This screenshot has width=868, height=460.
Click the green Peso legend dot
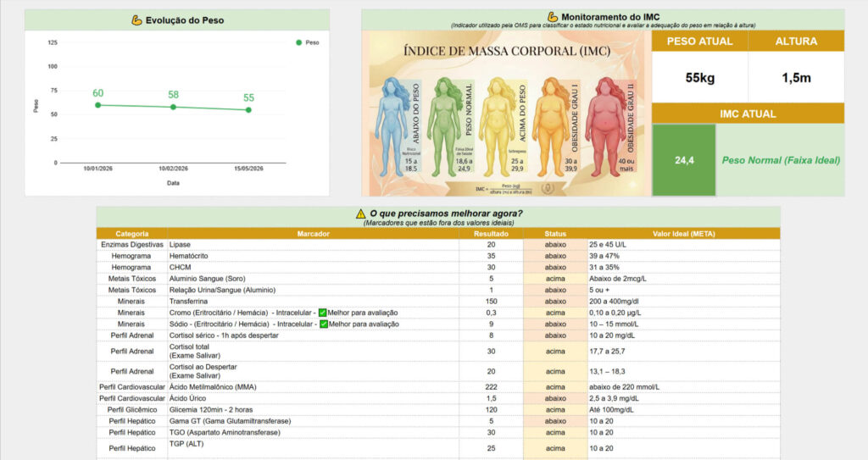[x=299, y=42]
